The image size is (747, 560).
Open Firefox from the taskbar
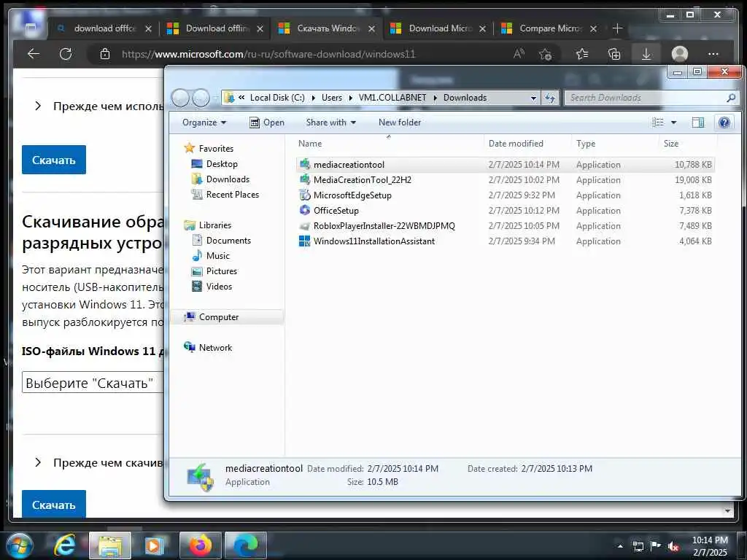click(201, 545)
